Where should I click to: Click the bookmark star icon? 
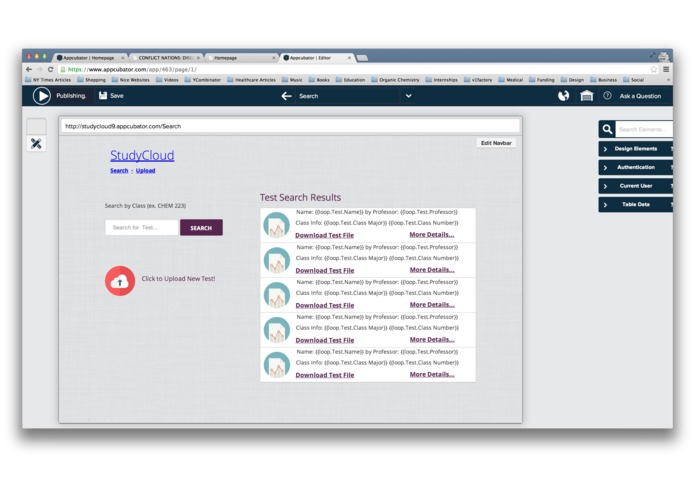click(x=654, y=70)
